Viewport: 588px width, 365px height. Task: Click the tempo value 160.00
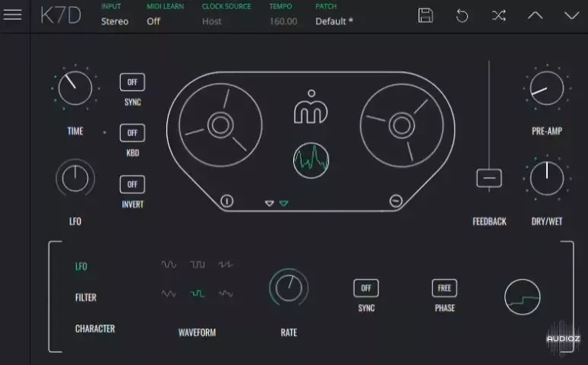pyautogui.click(x=283, y=21)
